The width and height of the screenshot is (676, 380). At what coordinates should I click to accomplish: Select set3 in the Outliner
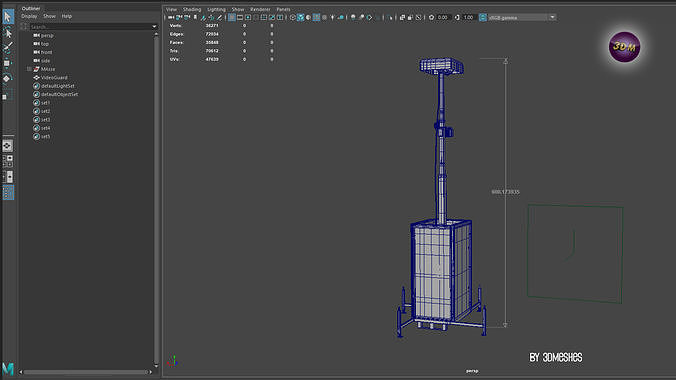(46, 119)
